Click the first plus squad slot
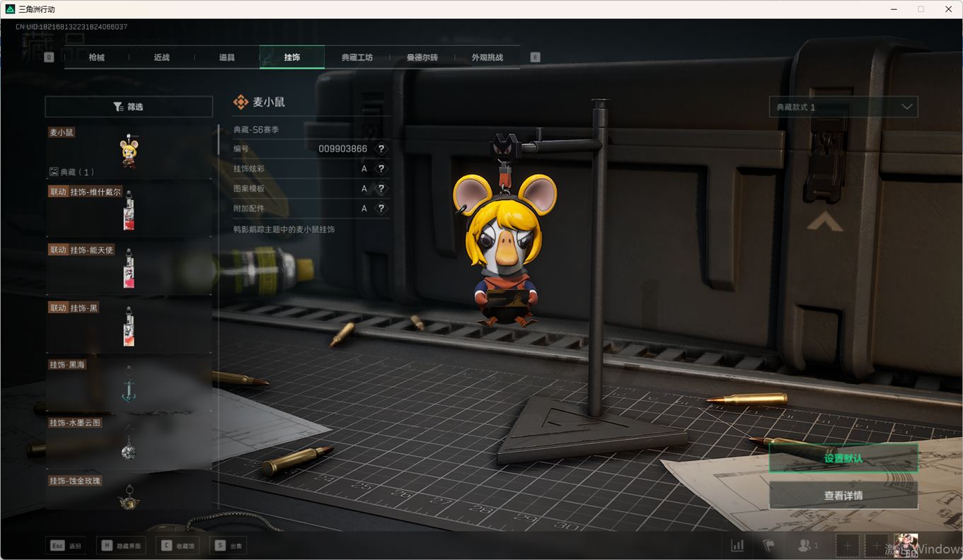 tap(848, 546)
